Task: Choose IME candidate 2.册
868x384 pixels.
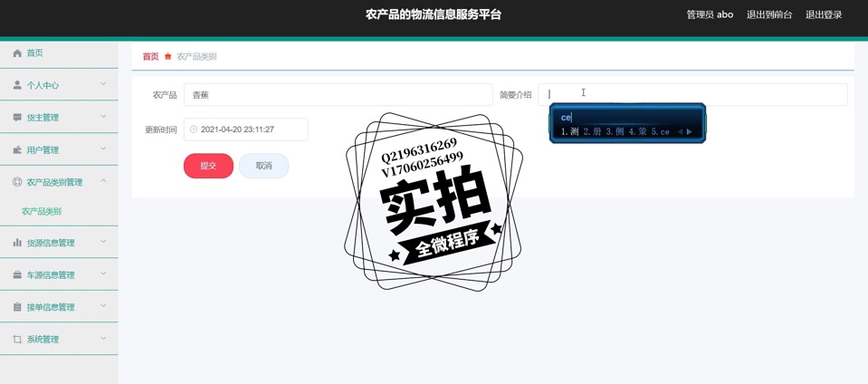Action: point(592,132)
